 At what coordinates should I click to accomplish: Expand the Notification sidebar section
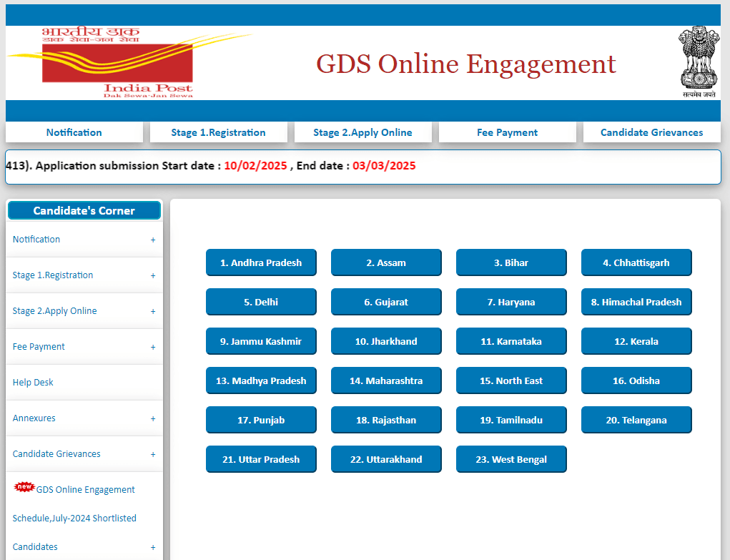pos(153,240)
